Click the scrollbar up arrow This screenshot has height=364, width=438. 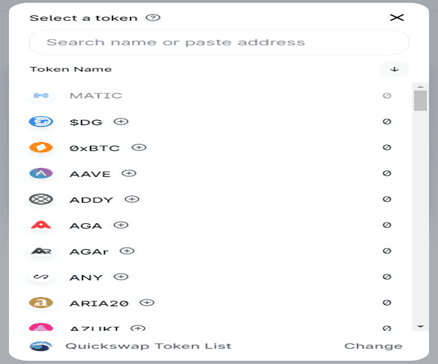[420, 87]
